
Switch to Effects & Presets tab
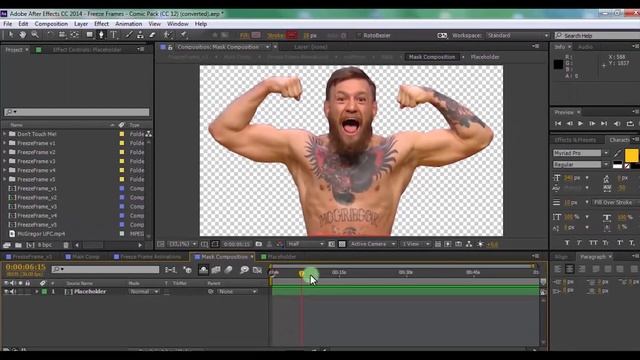tap(575, 140)
